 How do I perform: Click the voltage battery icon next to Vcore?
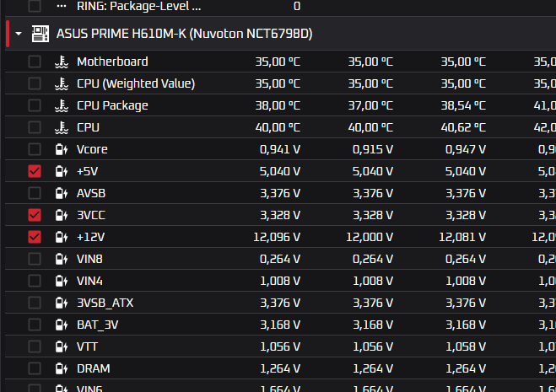pos(62,149)
